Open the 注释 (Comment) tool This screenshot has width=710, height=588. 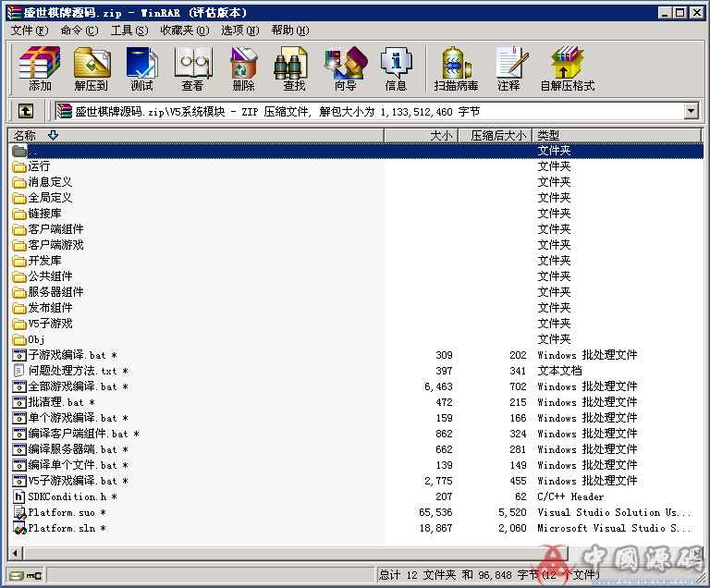pos(509,68)
